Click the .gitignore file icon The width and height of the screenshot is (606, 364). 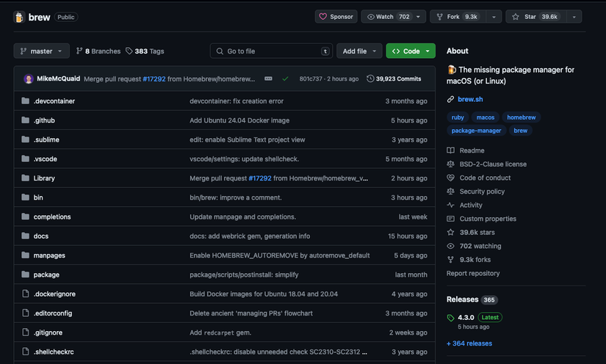(25, 332)
